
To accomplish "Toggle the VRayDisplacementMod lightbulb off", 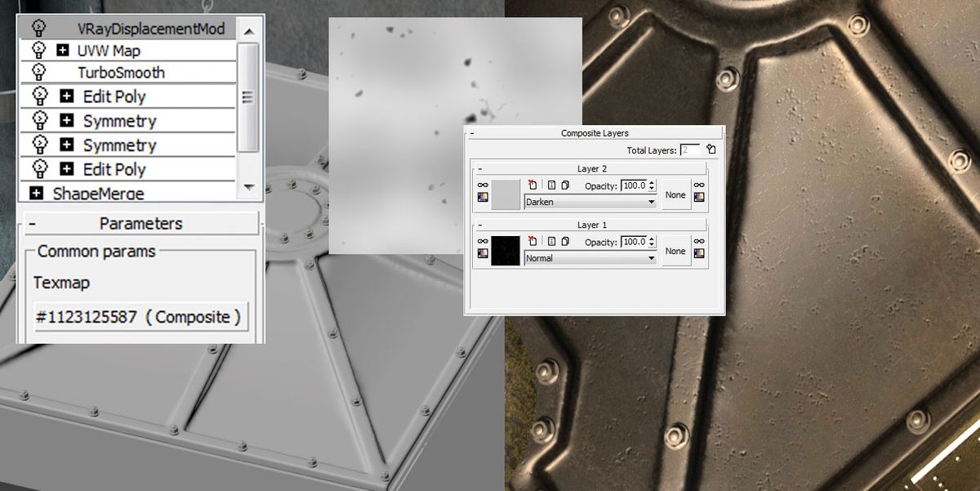I will (x=38, y=27).
